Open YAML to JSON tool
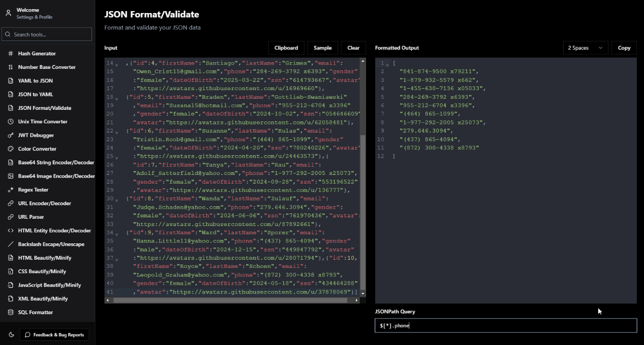Viewport: 644px width, 345px height. click(x=35, y=80)
